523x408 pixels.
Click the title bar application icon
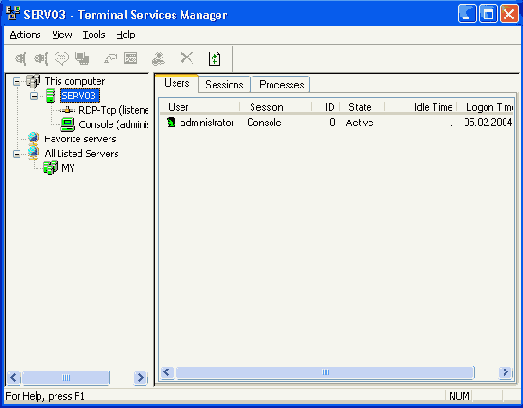point(13,13)
